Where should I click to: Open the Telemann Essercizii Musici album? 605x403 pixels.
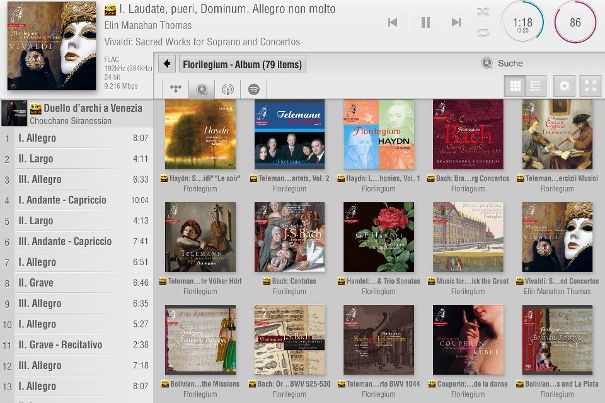[x=557, y=134]
